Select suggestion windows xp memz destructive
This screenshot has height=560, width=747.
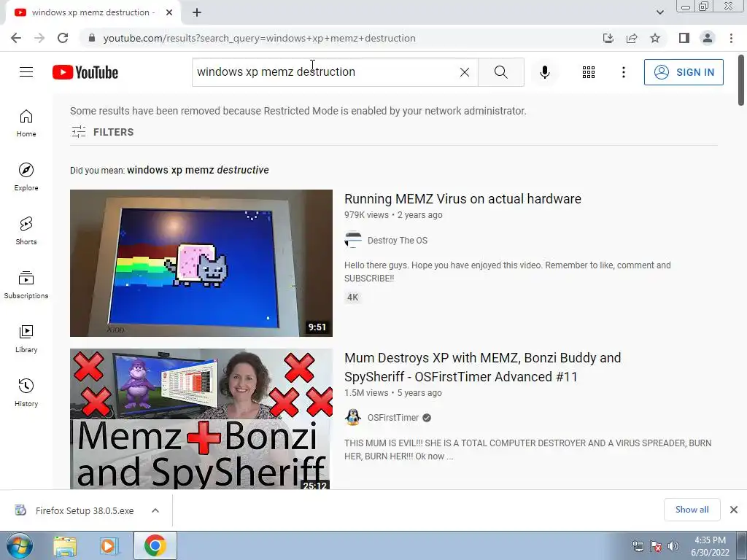[x=198, y=170]
